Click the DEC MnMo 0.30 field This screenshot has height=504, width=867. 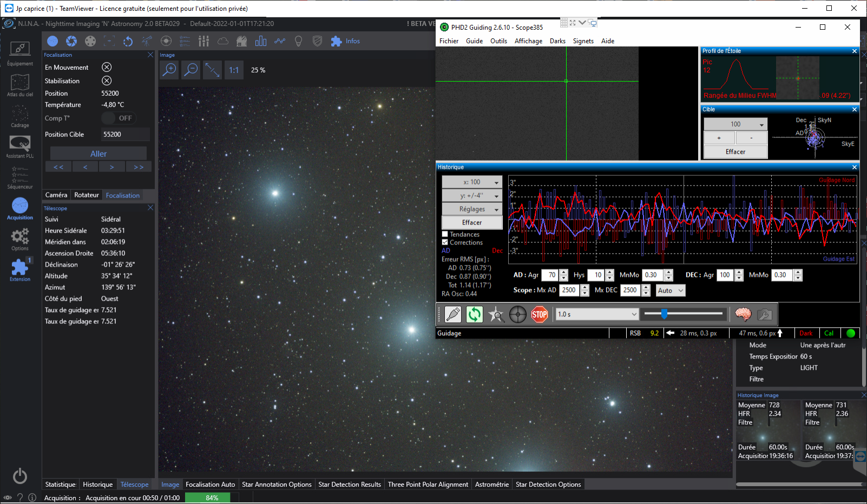coord(783,275)
